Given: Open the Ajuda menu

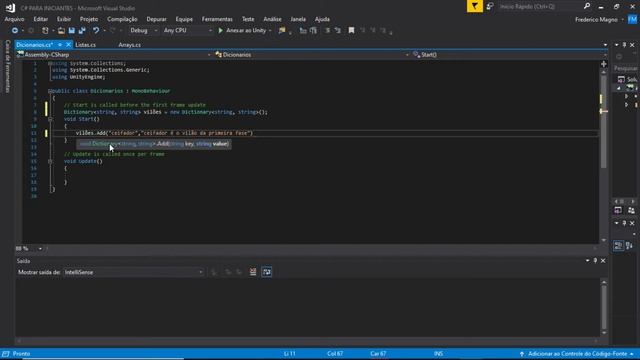Looking at the screenshot, I should pos(322,19).
